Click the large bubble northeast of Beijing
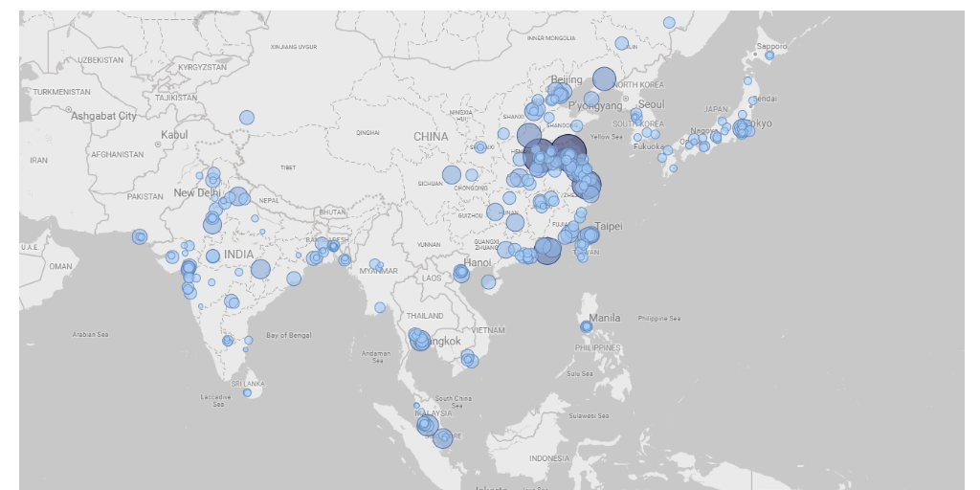This screenshot has height=490, width=980. tap(604, 79)
